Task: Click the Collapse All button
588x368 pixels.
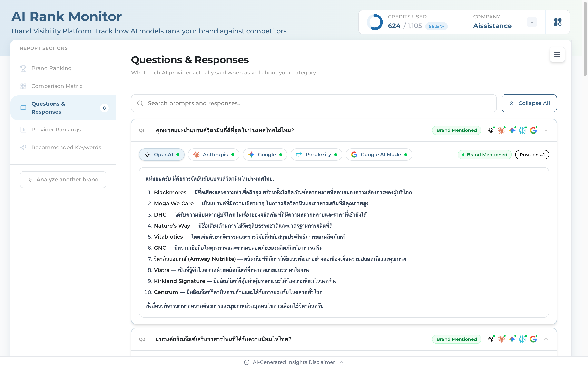Action: click(x=529, y=103)
